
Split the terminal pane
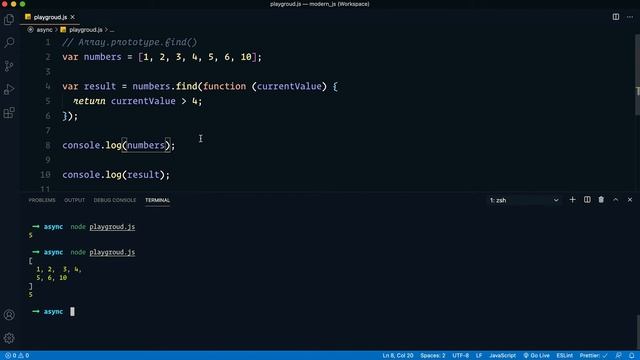click(x=587, y=200)
